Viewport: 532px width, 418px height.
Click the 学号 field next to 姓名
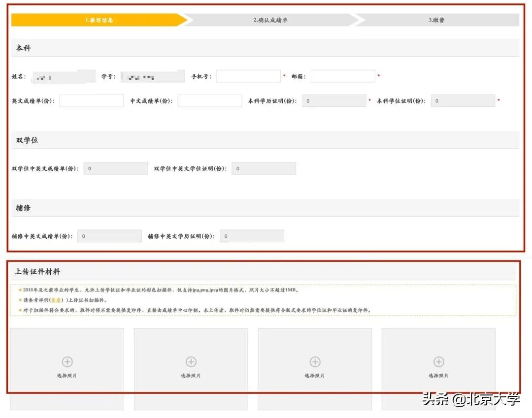click(153, 76)
